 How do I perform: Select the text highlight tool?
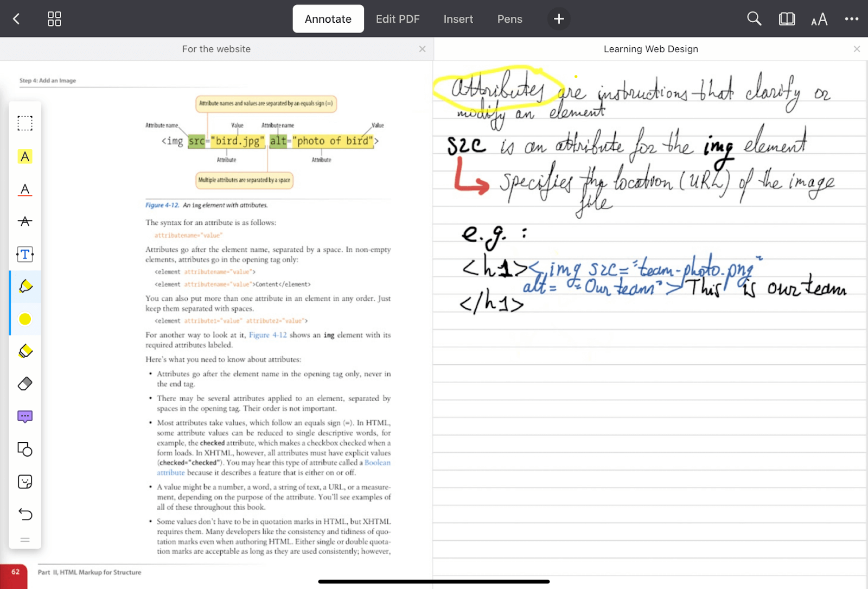[x=25, y=156]
